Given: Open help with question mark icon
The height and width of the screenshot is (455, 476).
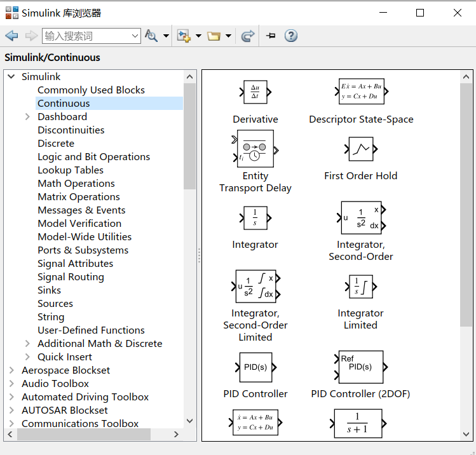Looking at the screenshot, I should pos(291,36).
